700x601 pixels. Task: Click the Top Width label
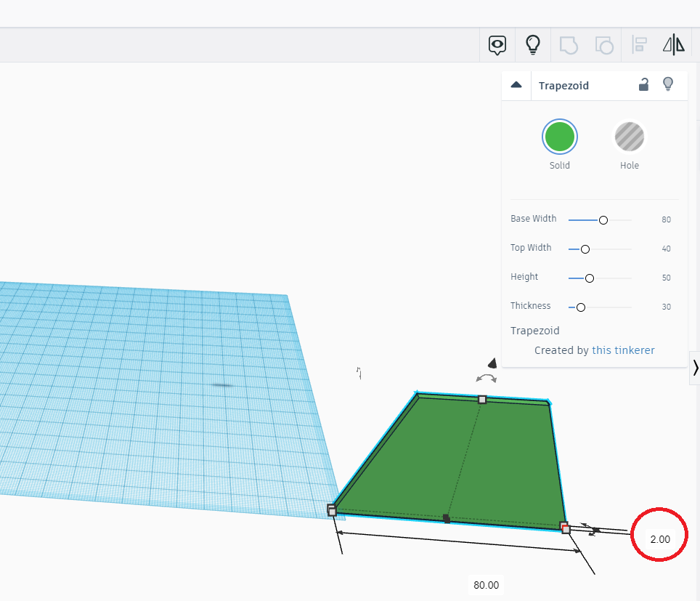[x=531, y=248]
